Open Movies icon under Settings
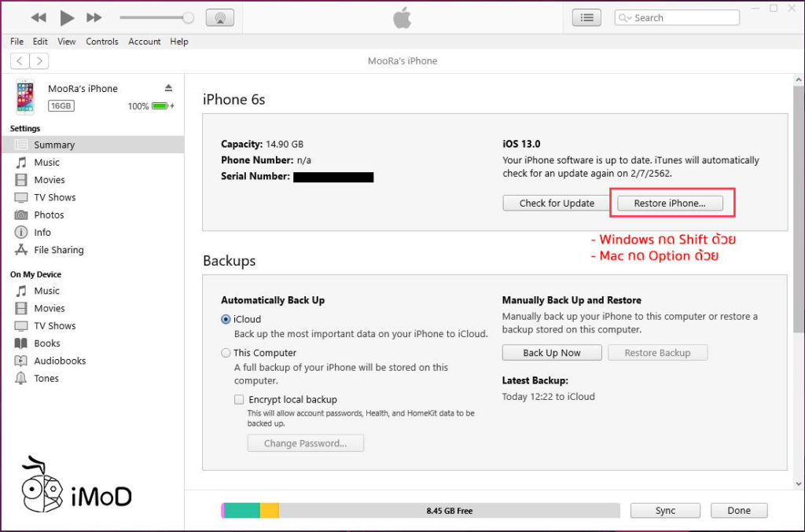The image size is (805, 532). point(21,180)
